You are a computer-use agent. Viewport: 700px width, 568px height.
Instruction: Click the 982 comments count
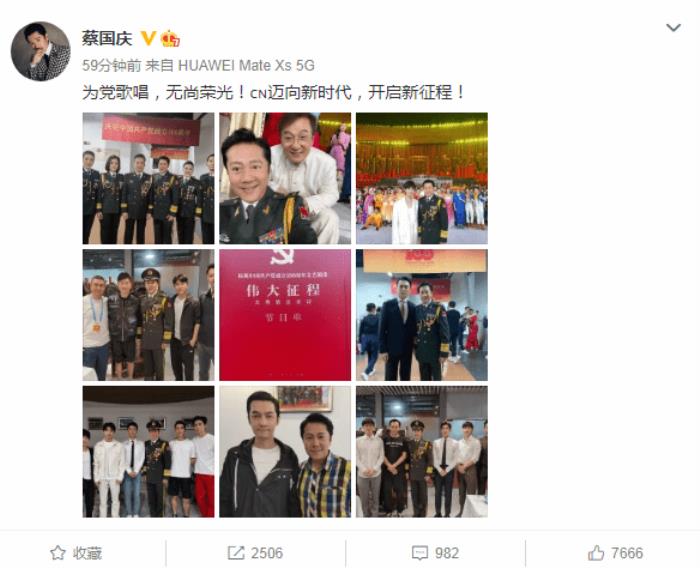447,553
